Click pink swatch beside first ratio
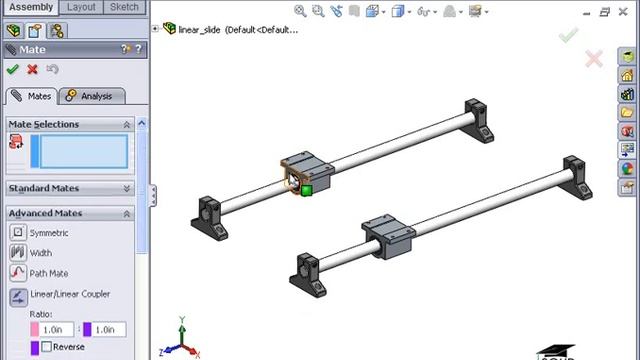640x360 pixels. (35, 329)
